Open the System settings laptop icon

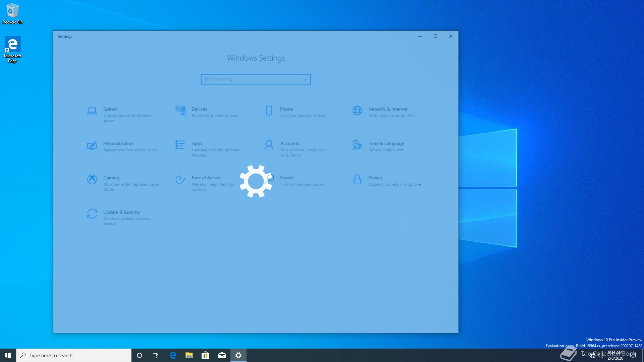coord(92,111)
